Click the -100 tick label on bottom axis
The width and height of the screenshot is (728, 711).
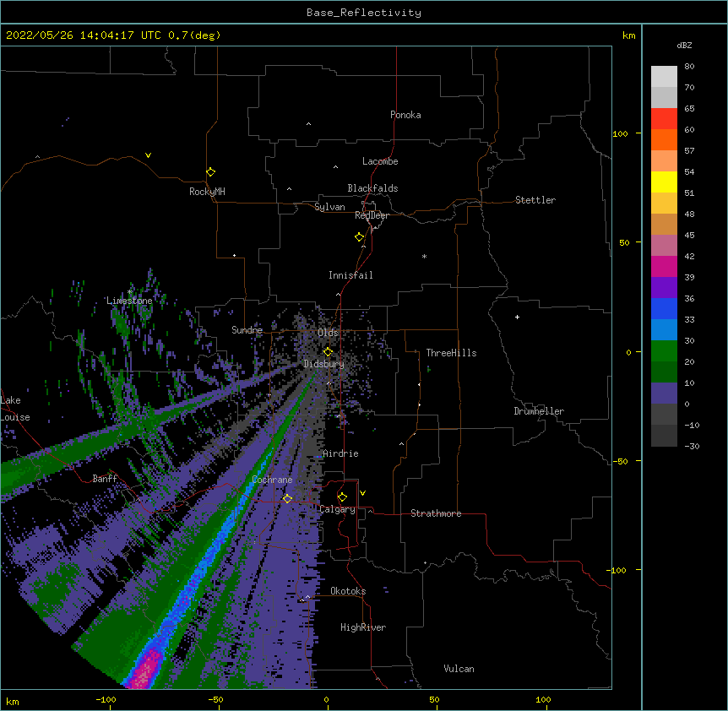coord(106,699)
